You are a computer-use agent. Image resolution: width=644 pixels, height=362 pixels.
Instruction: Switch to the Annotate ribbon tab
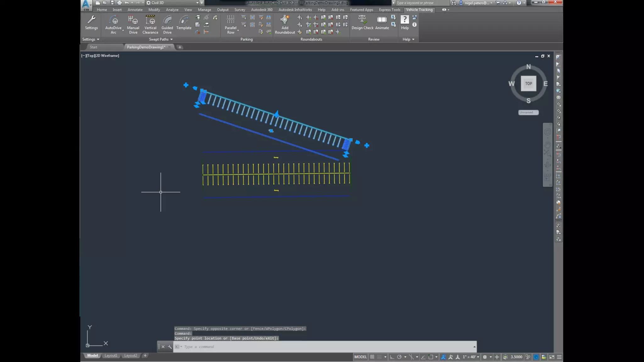tap(135, 10)
